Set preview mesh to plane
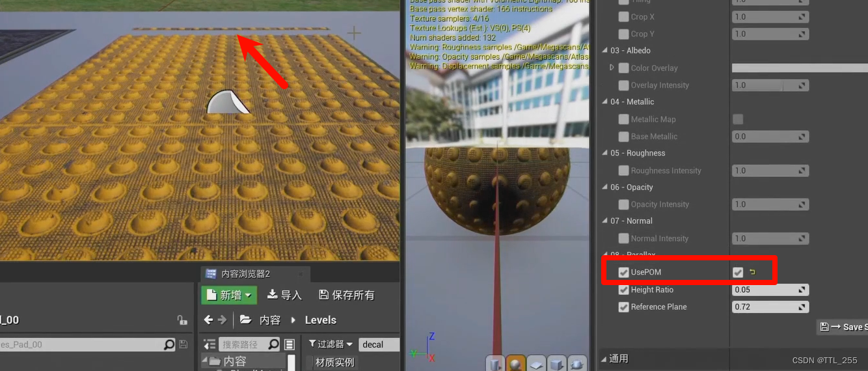The image size is (868, 371). [x=536, y=363]
